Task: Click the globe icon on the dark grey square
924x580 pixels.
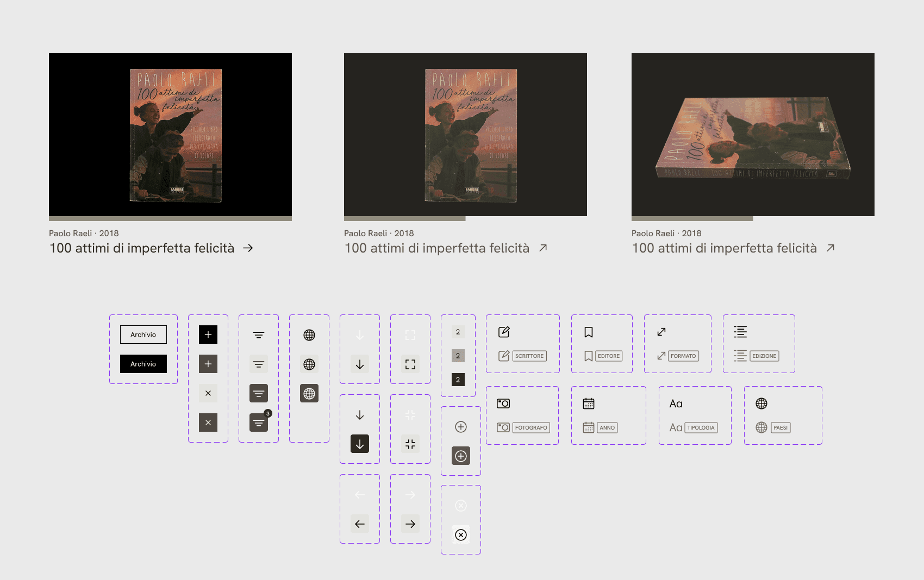Action: [309, 393]
